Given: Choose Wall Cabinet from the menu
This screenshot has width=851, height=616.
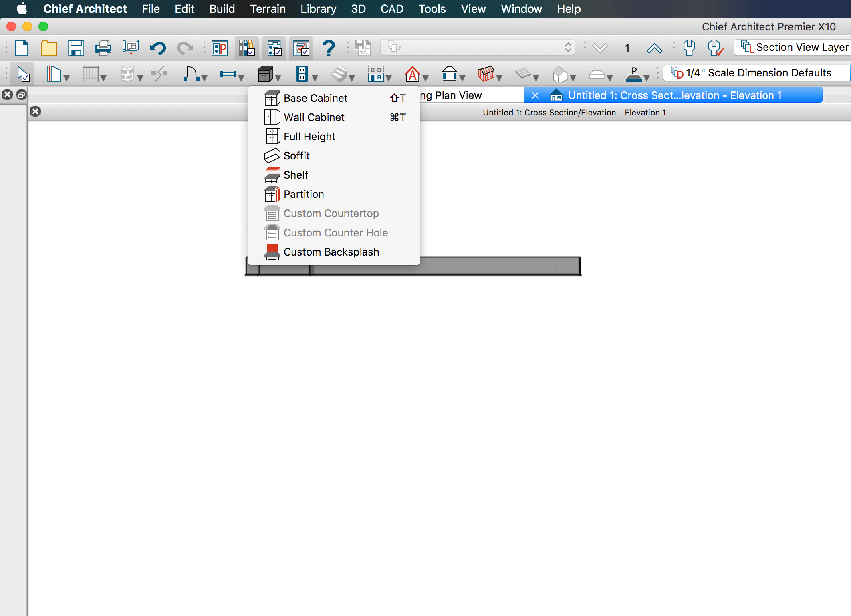Looking at the screenshot, I should [x=334, y=117].
